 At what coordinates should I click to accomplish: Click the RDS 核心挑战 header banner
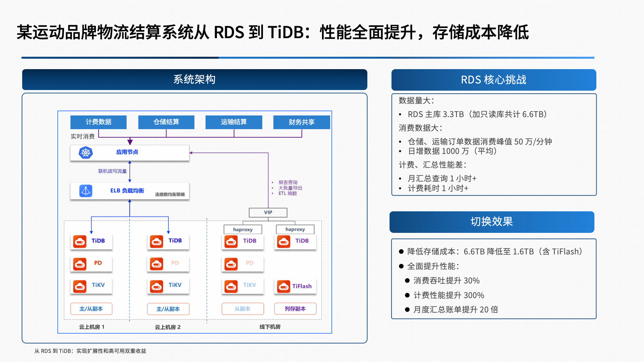pyautogui.click(x=493, y=80)
